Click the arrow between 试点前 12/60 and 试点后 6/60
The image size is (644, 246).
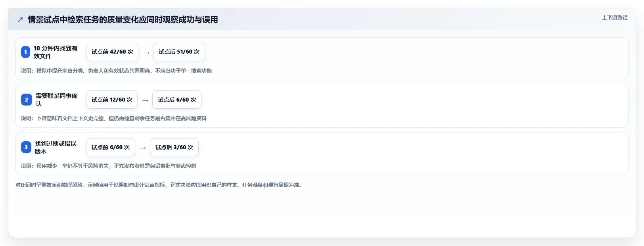click(145, 100)
